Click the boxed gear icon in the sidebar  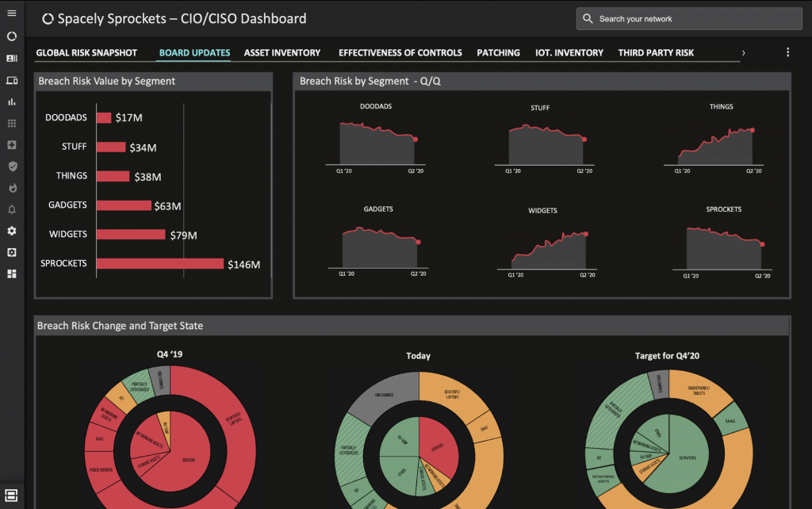coord(11,252)
